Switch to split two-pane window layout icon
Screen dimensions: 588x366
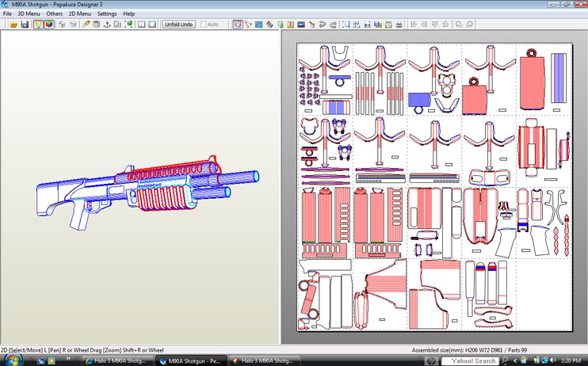141,25
